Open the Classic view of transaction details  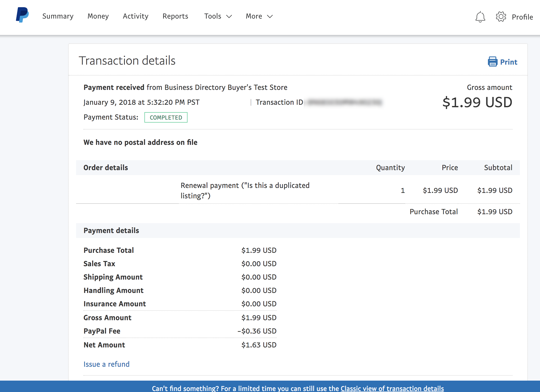point(392,388)
